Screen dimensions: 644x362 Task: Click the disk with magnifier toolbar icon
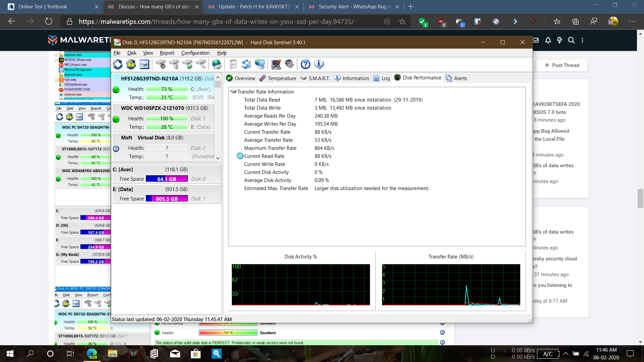coord(201,64)
